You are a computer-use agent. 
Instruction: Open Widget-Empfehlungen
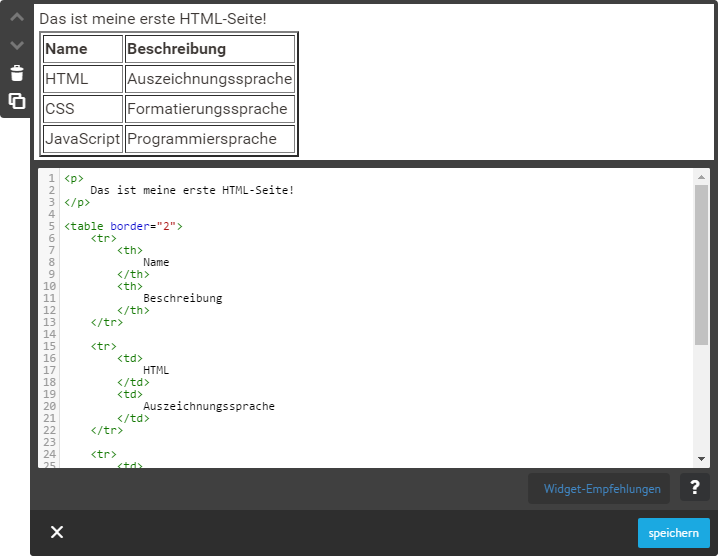pyautogui.click(x=601, y=489)
